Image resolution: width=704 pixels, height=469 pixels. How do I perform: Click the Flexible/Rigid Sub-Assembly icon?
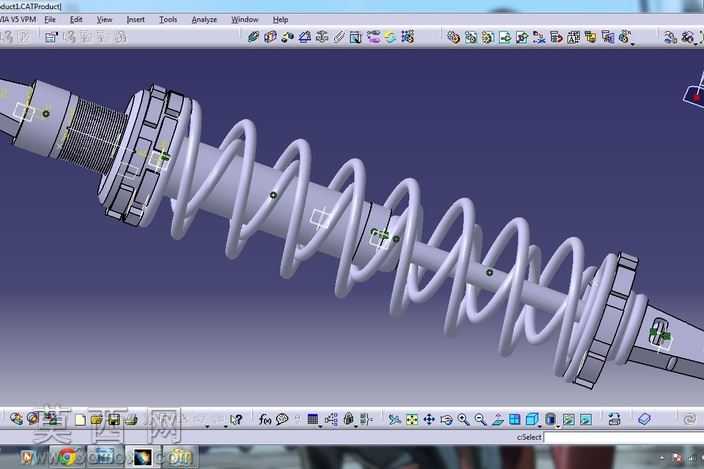(373, 37)
